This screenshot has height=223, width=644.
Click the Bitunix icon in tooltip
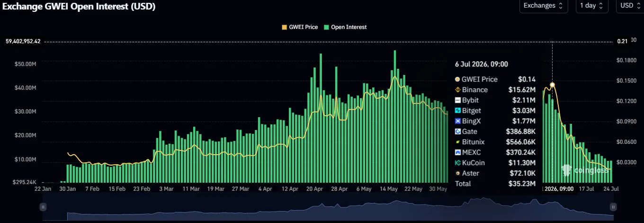[458, 142]
